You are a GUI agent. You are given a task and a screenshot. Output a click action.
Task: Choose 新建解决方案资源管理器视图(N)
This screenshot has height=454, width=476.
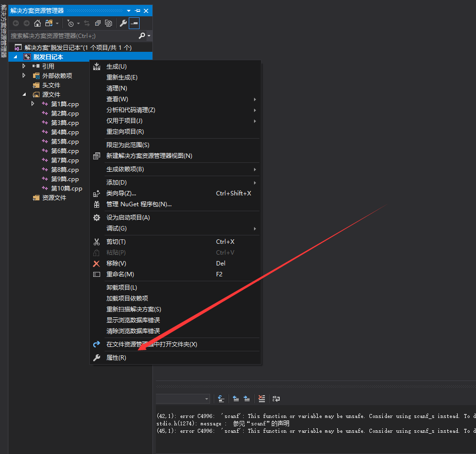point(175,156)
